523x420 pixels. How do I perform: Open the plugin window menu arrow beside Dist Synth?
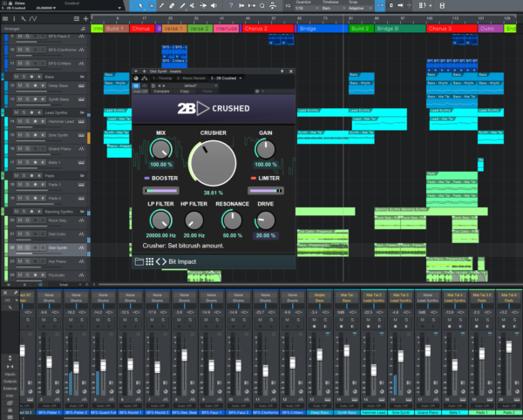136,71
